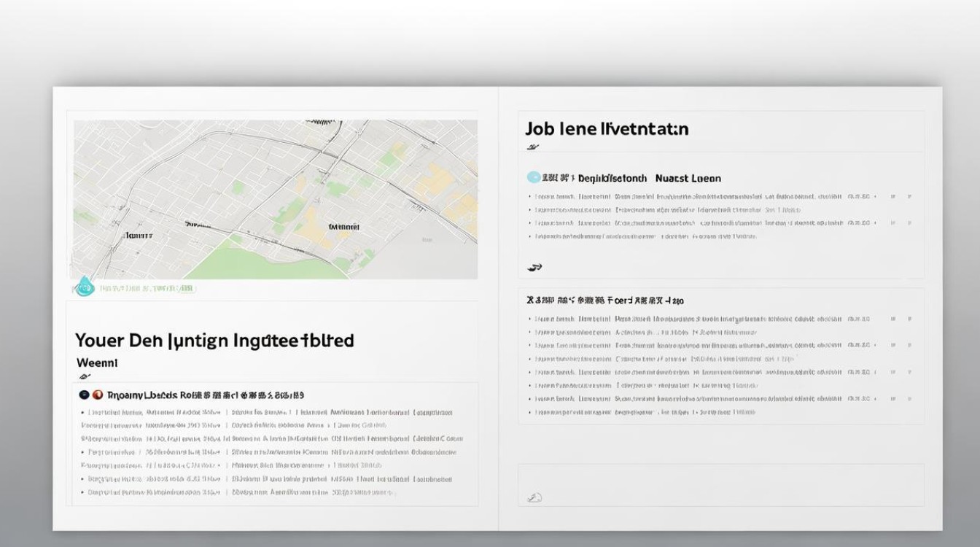Click the light blue circle icon beside "Deqnidisetonh"
This screenshot has width=980, height=547.
tap(534, 177)
